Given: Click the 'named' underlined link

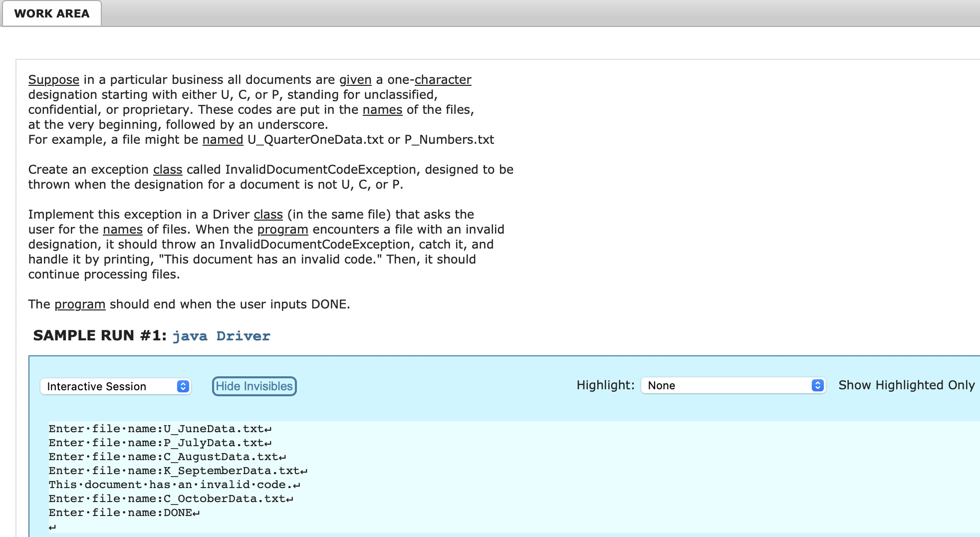Looking at the screenshot, I should [223, 140].
